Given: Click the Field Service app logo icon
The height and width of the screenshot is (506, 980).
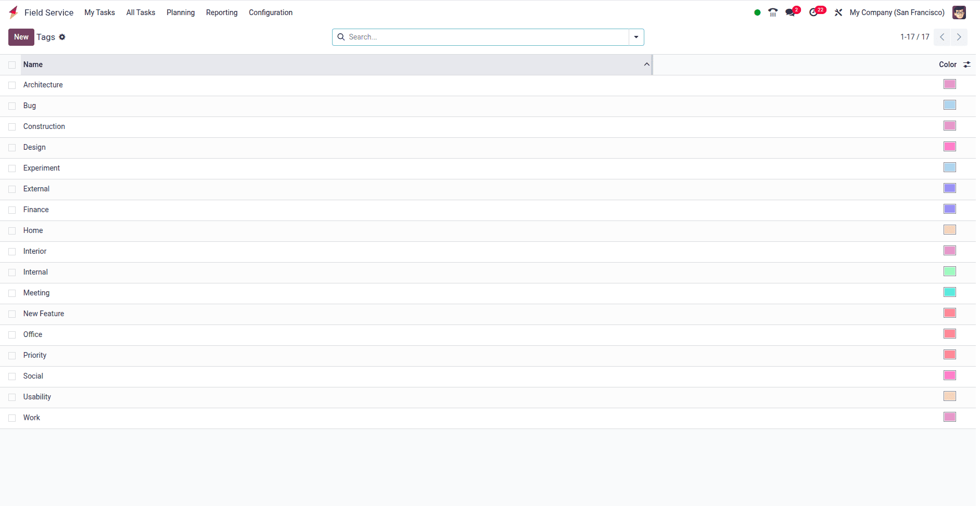Looking at the screenshot, I should [14, 12].
